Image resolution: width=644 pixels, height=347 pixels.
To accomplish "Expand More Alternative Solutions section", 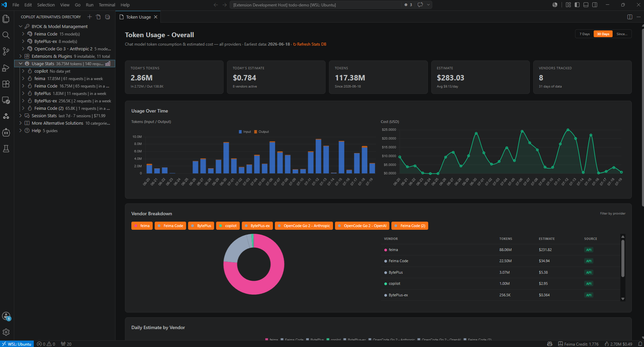I will coord(21,123).
